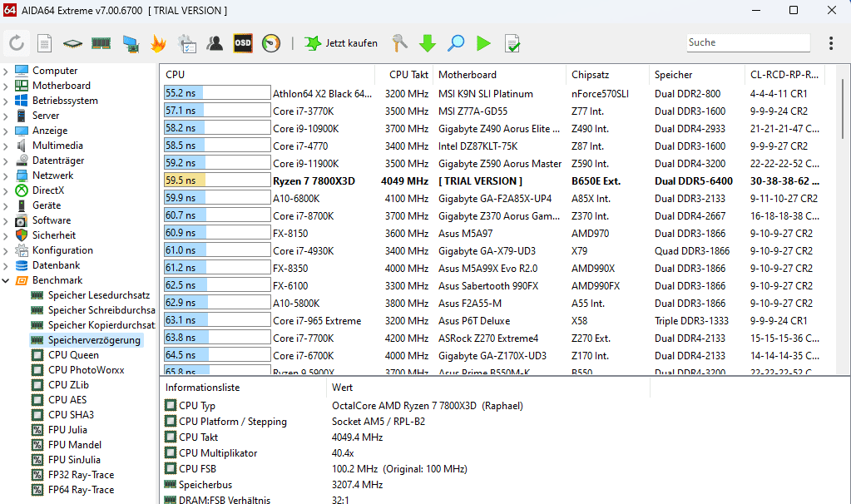Screen dimensions: 851x504
Task: Open CPU PhotoWorxx benchmark
Action: click(x=86, y=370)
